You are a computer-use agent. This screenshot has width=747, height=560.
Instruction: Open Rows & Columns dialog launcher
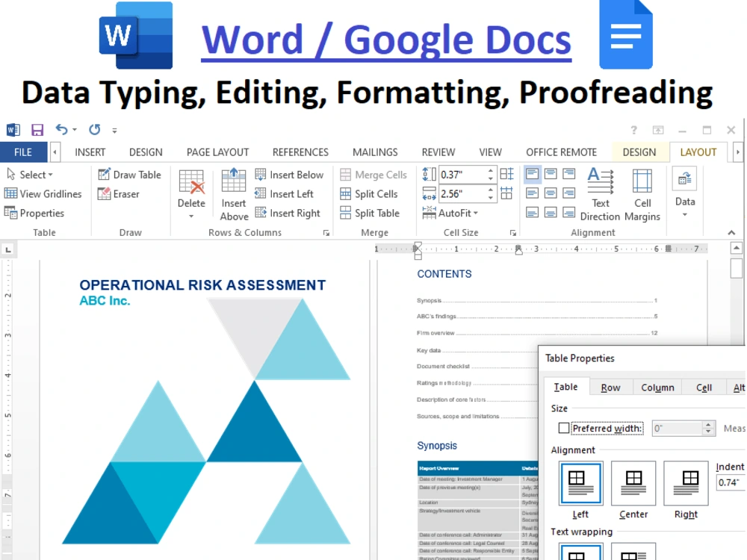(326, 233)
